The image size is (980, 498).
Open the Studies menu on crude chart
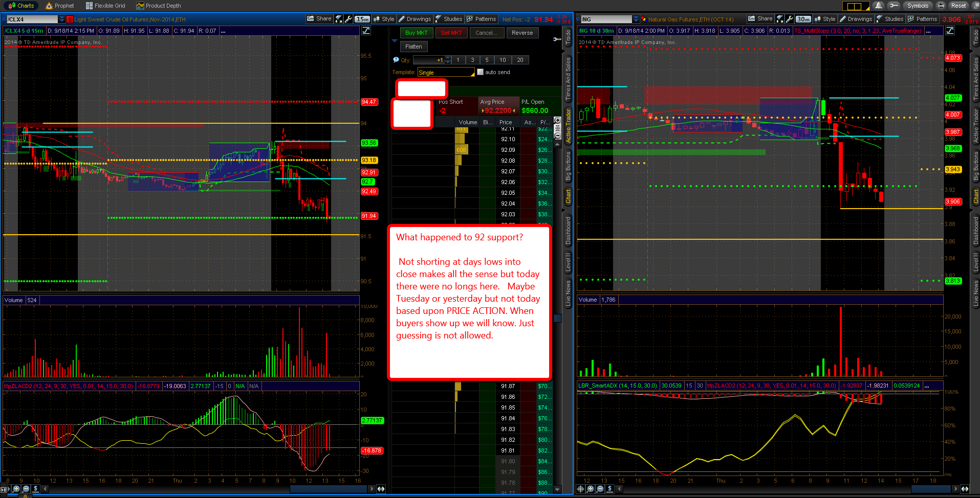(449, 19)
